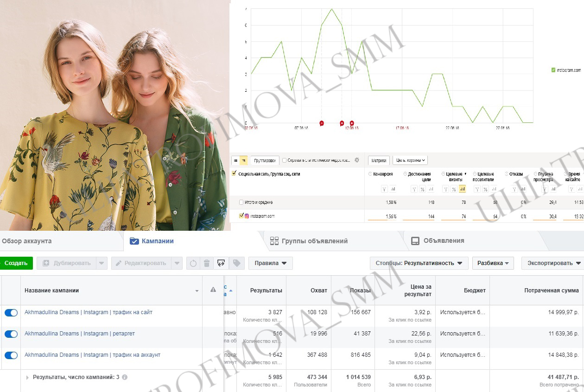Open the Редактировать dropdown arrow
Image resolution: width=584 pixels, height=392 pixels.
pos(177,263)
